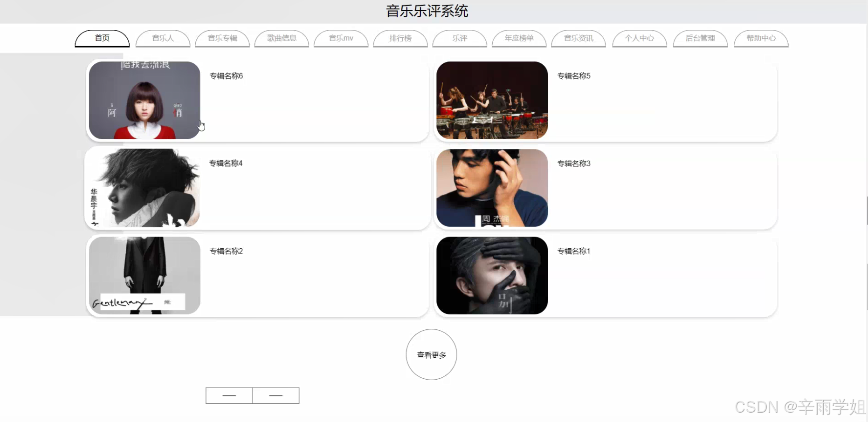Click the left dash button below albums
The width and height of the screenshot is (868, 422).
[x=229, y=395]
